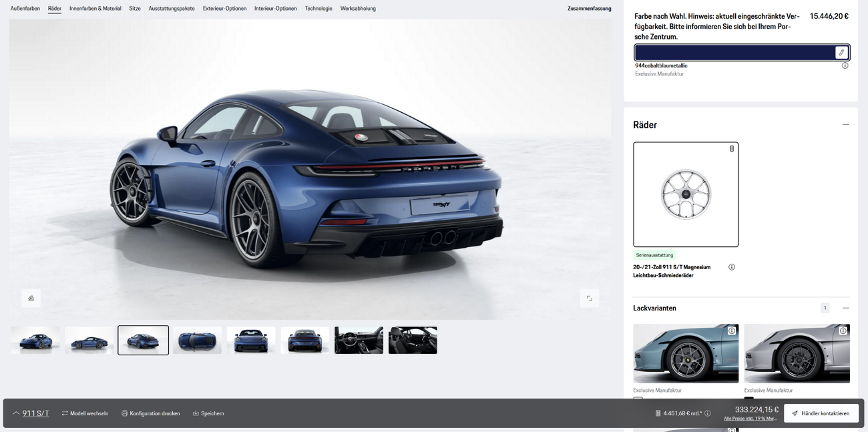Select the Räder tab

(55, 9)
